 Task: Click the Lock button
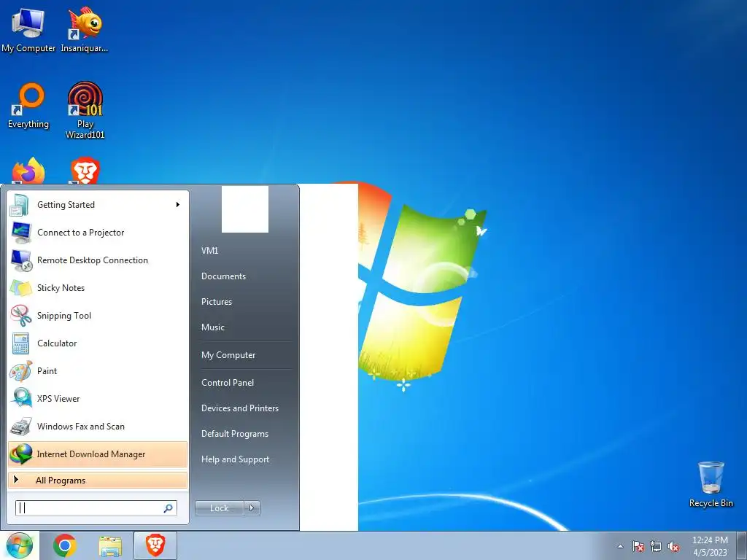pos(219,508)
